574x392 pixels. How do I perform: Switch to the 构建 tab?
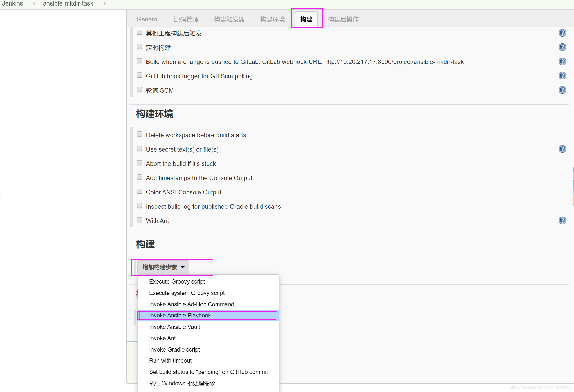(306, 19)
